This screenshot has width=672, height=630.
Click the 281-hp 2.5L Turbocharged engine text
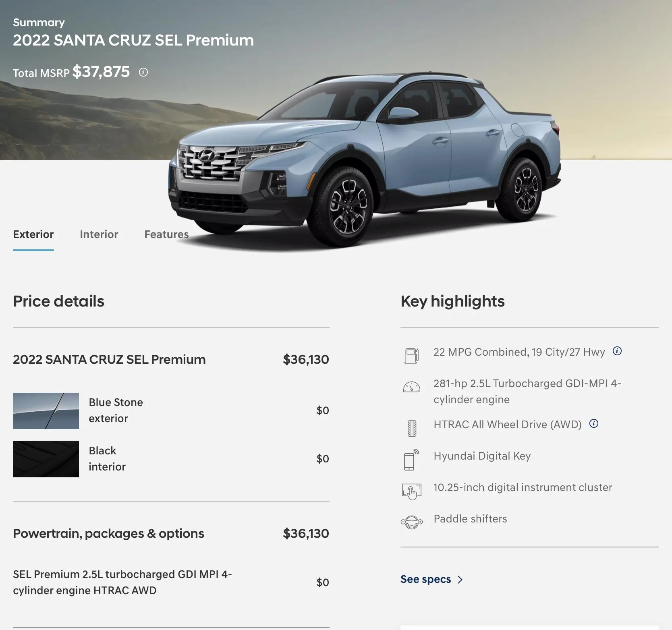(x=527, y=391)
